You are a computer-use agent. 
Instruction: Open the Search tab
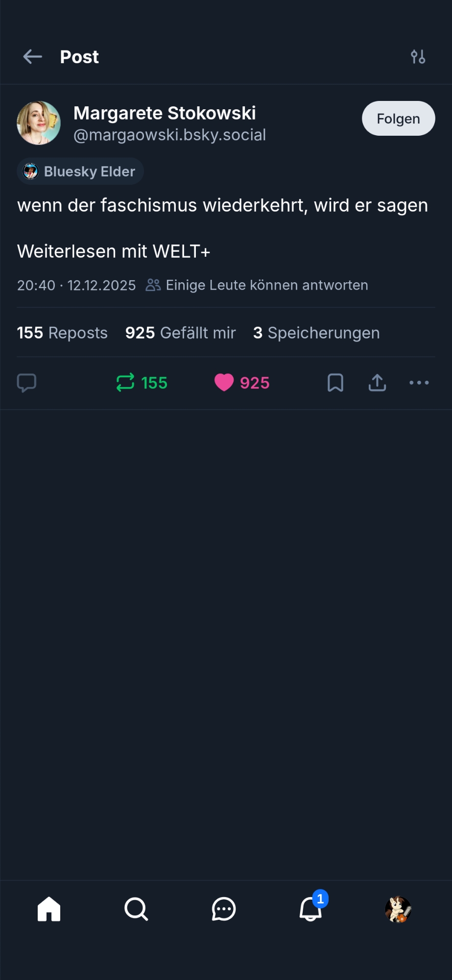coord(136,909)
